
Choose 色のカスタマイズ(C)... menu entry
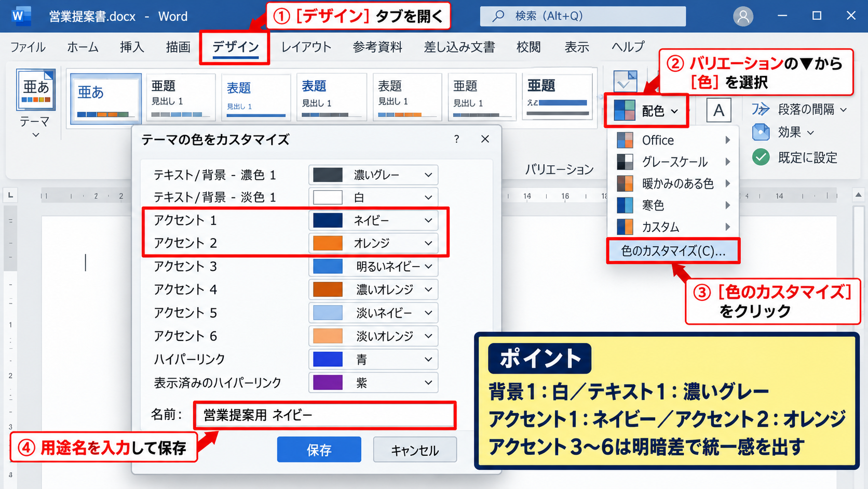673,251
